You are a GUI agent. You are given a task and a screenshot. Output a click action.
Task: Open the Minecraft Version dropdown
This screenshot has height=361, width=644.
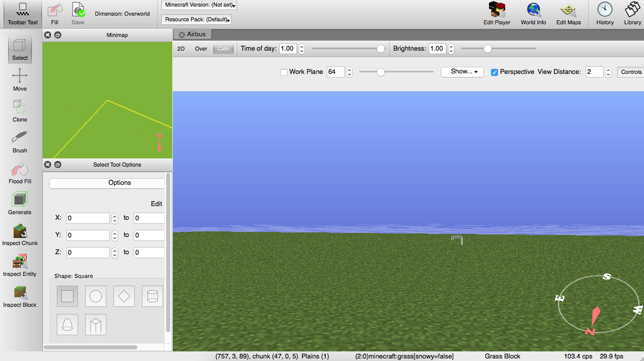point(199,5)
